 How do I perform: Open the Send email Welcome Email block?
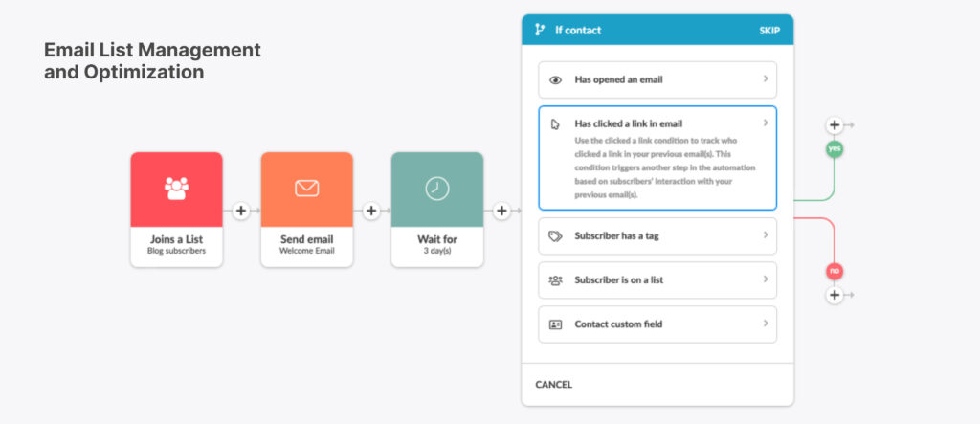pos(307,210)
